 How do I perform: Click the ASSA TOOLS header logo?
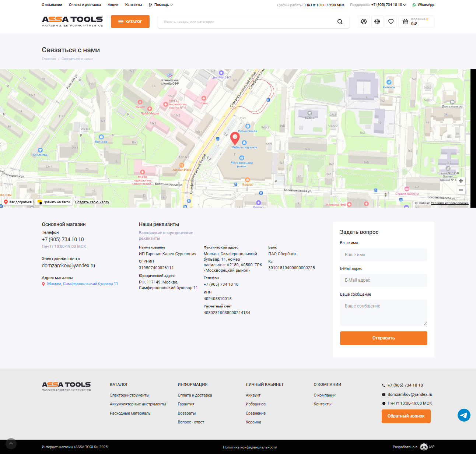point(72,21)
